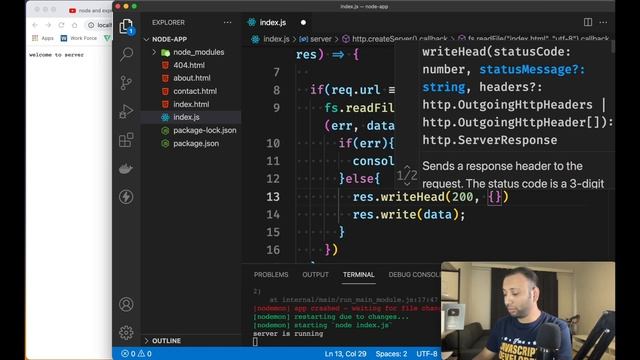Click inside the terminal prompt line
The width and height of the screenshot is (640, 360).
(x=256, y=342)
